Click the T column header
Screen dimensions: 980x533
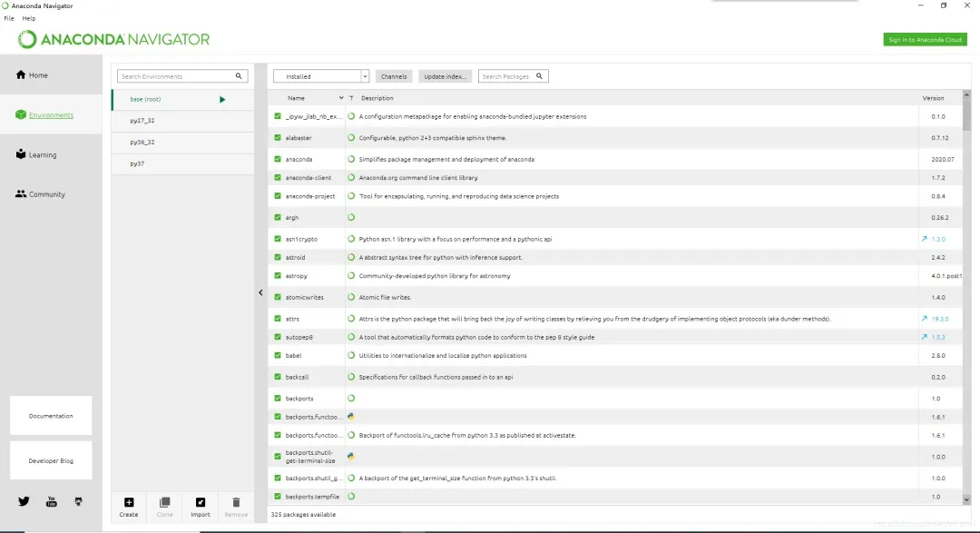tap(351, 98)
